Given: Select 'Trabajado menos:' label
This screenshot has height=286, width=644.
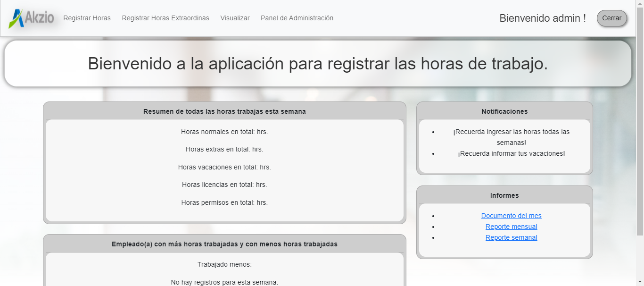Looking at the screenshot, I should point(224,264).
